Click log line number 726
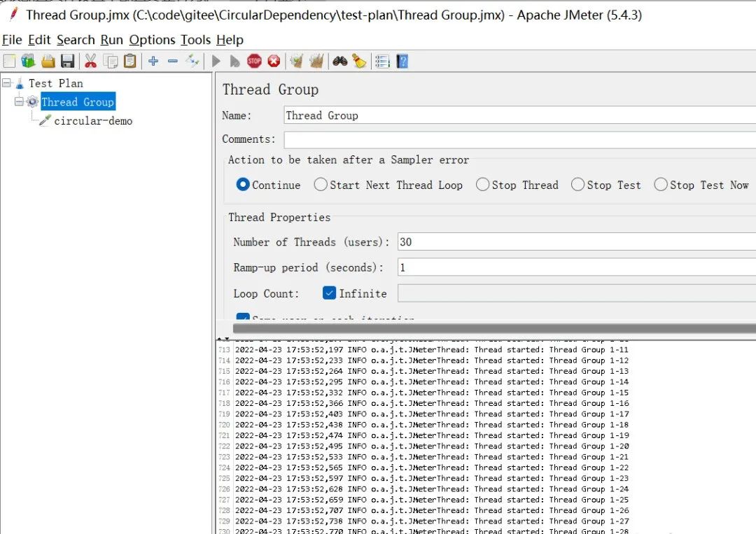 click(224, 489)
